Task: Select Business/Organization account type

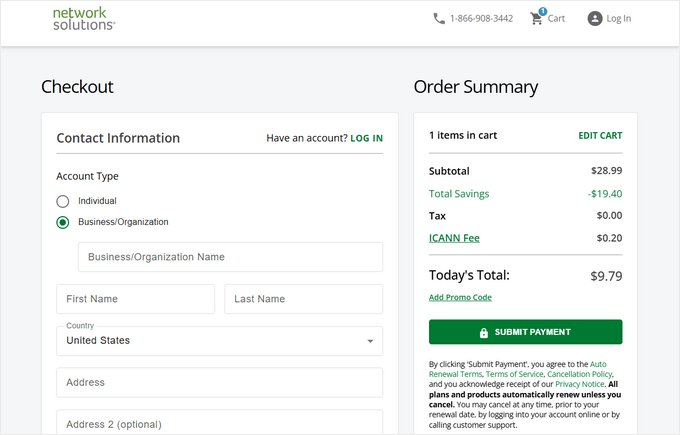Action: [x=63, y=222]
